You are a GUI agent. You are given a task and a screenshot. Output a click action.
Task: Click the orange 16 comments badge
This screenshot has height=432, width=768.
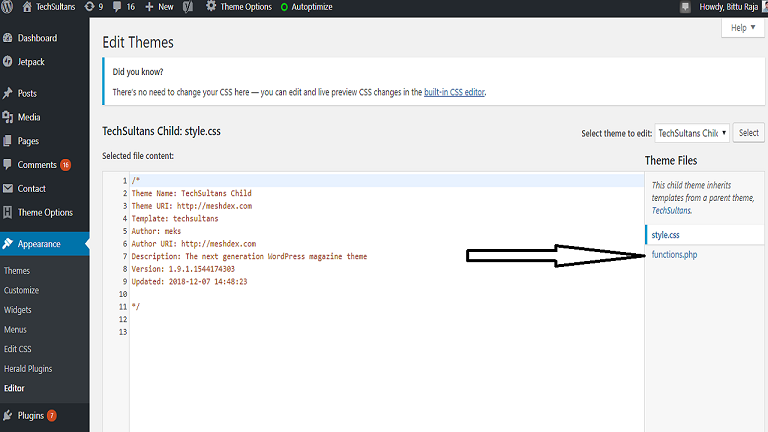coord(66,165)
